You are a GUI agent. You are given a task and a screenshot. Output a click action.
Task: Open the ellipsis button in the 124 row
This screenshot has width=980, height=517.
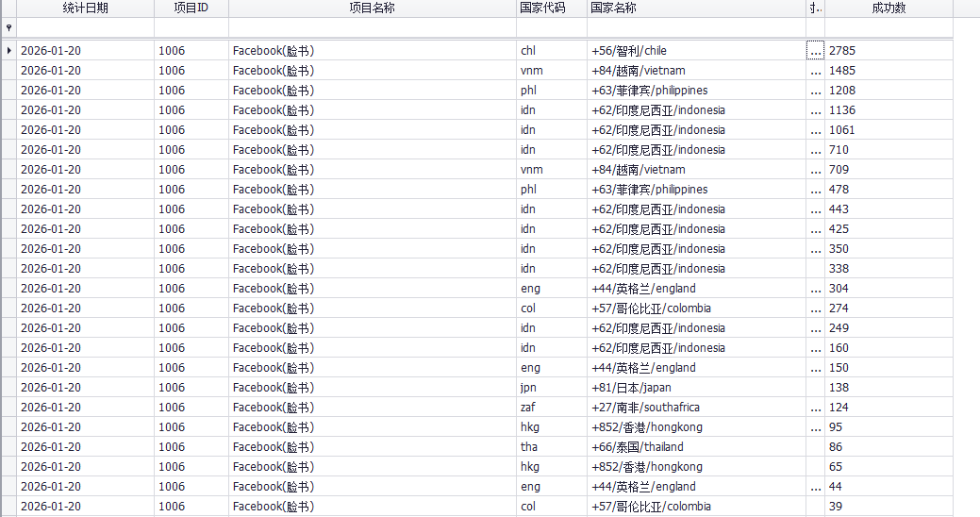point(816,407)
